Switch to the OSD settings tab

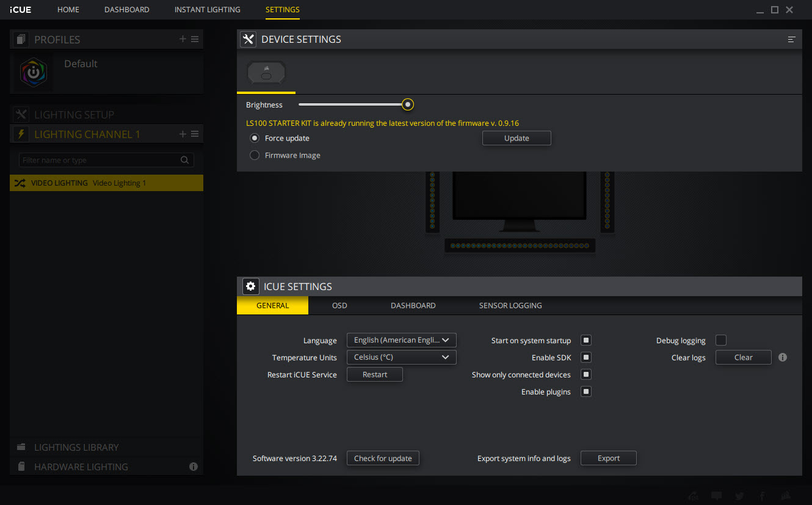(339, 305)
